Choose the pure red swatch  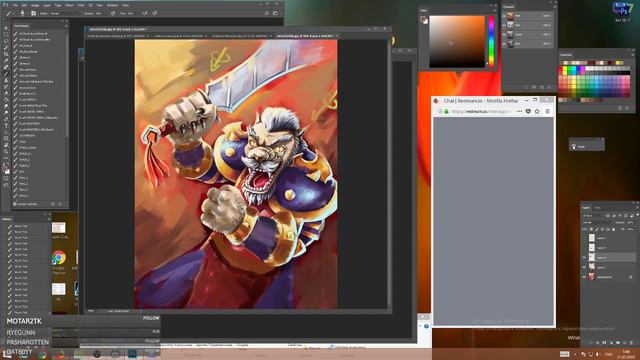[x=560, y=68]
